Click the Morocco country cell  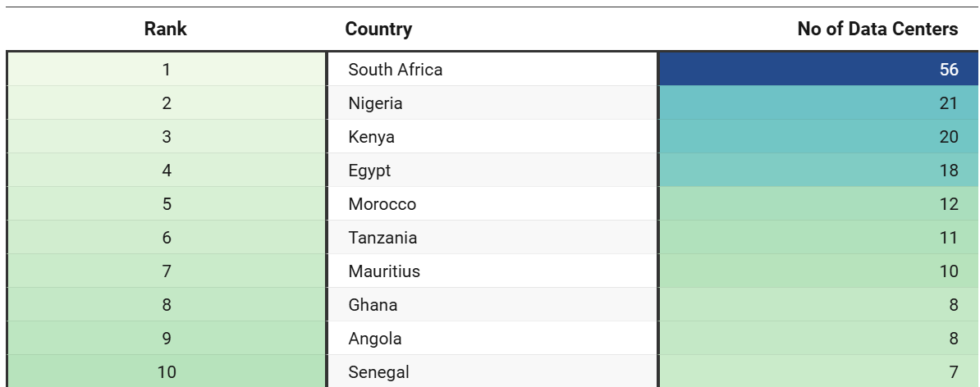point(382,204)
